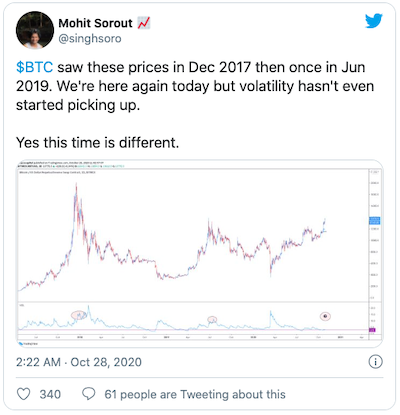Viewport: 400px width, 415px height.
Task: Click the circled Jun 2019 volatility marker
Action: coord(212,320)
